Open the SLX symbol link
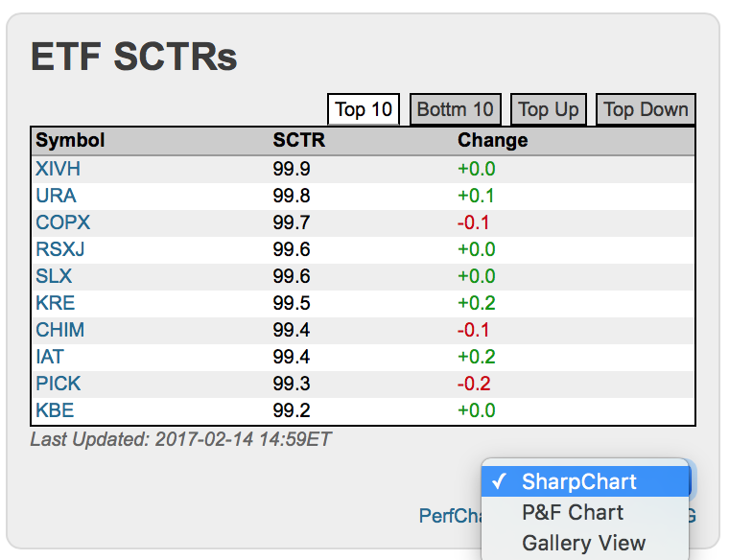This screenshot has width=729, height=560. (54, 276)
